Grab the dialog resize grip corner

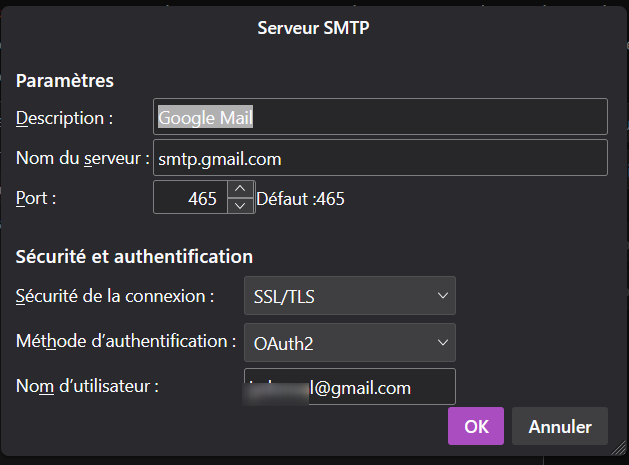(619, 448)
